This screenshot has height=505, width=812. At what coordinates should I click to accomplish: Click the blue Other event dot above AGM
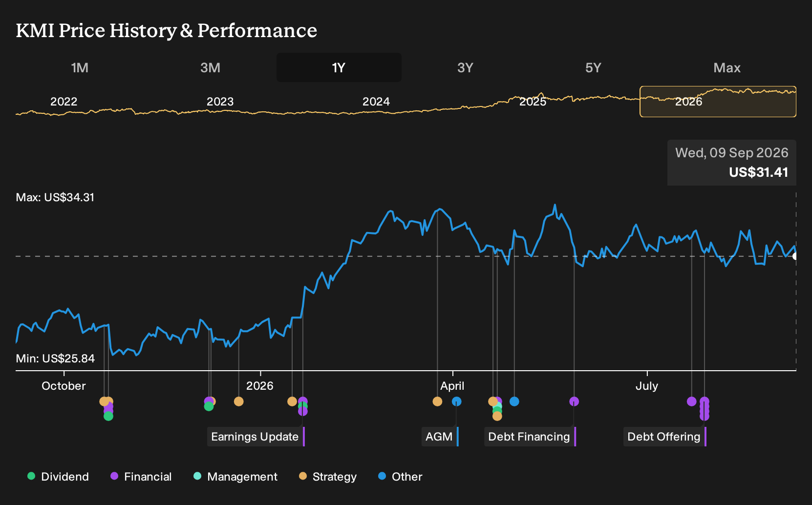point(457,401)
